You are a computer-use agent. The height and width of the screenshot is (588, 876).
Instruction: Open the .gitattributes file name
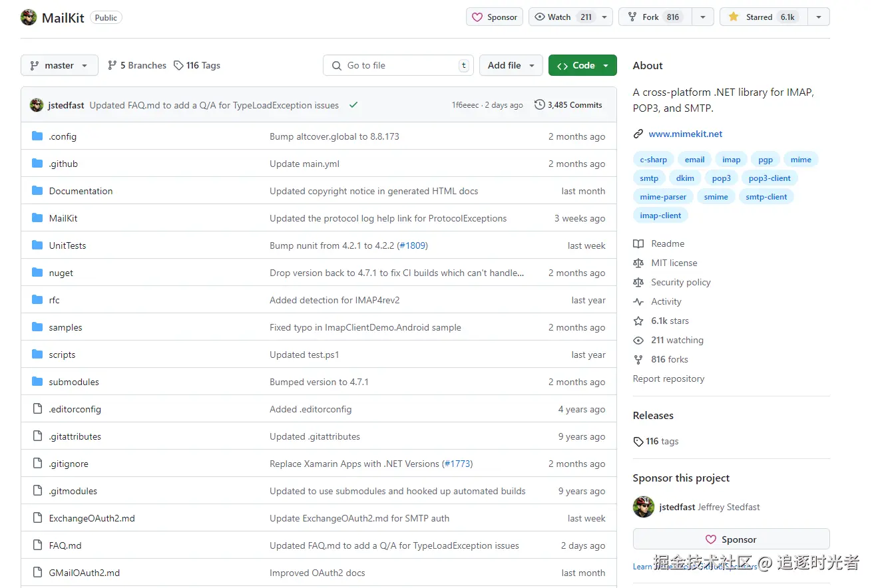point(75,436)
